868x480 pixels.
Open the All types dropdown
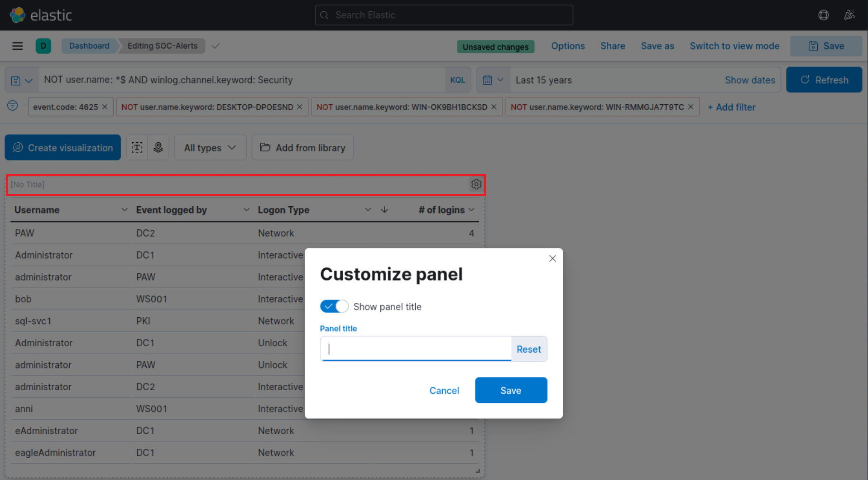pyautogui.click(x=210, y=147)
